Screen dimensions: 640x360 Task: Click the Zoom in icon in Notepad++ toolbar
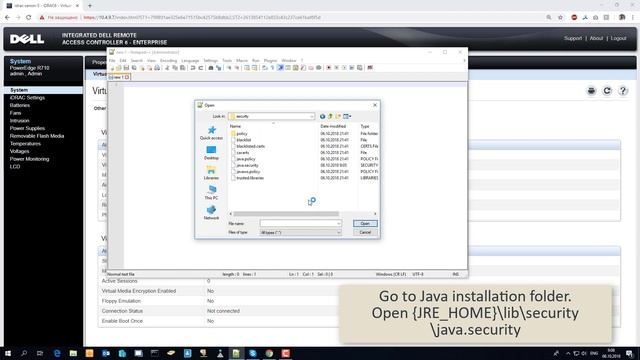[229, 68]
